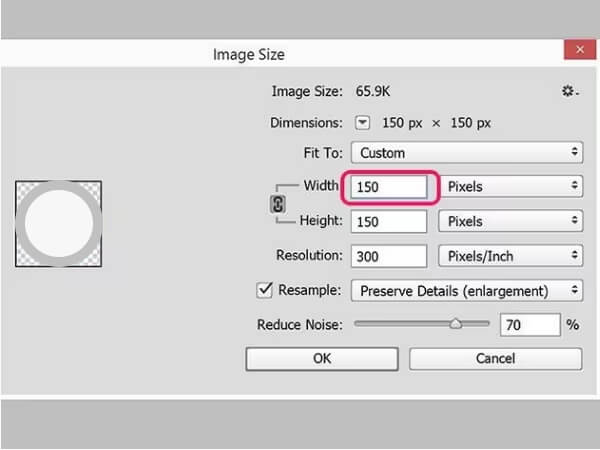Open the Dimensions unit arrow menu

pyautogui.click(x=362, y=122)
